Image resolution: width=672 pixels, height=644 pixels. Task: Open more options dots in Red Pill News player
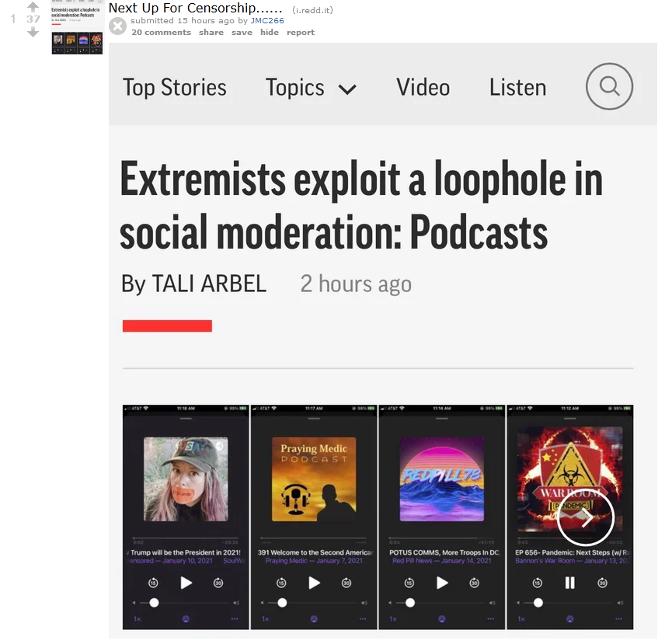tap(491, 618)
